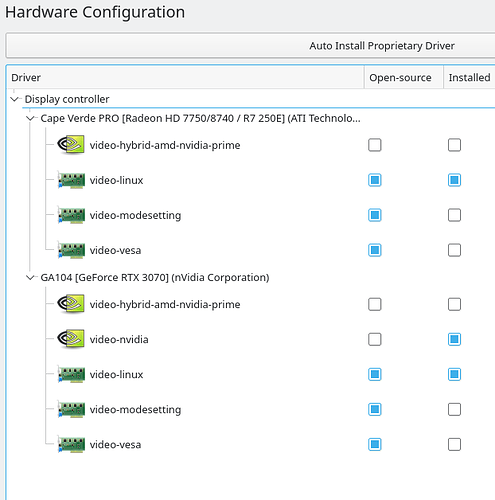Select video-vesa text under GA104
Screen dimensions: 495x500
(115, 445)
